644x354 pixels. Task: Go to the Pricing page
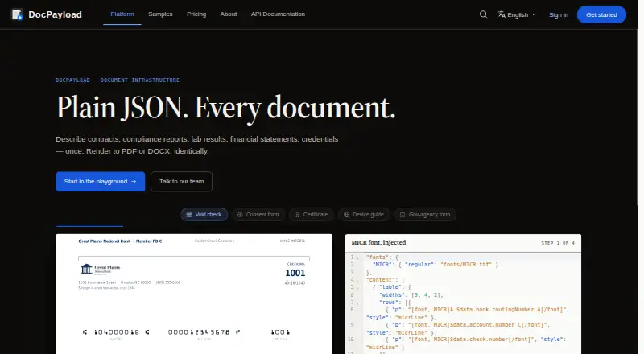pyautogui.click(x=196, y=14)
